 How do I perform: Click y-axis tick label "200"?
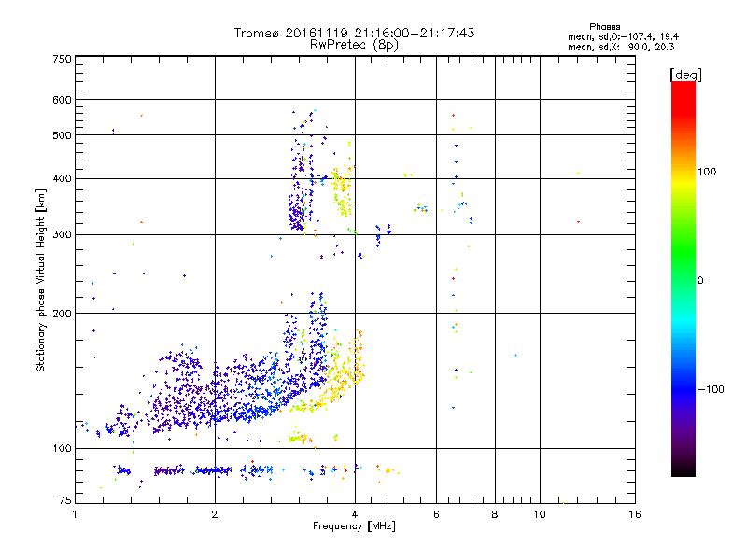[x=62, y=314]
